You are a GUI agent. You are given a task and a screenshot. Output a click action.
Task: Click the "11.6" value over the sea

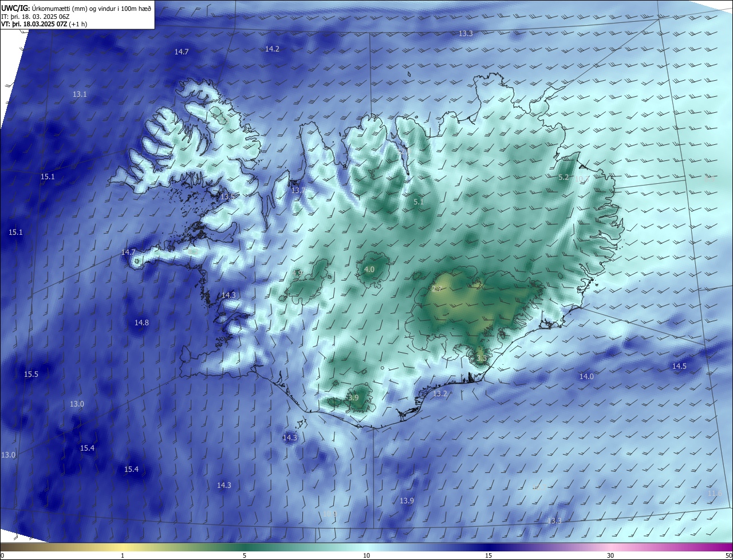coord(714,494)
